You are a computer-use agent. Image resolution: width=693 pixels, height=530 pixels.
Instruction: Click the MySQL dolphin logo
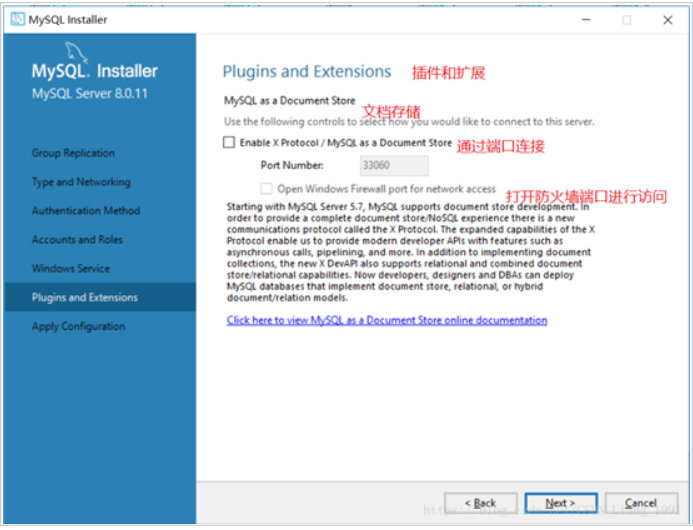[76, 53]
